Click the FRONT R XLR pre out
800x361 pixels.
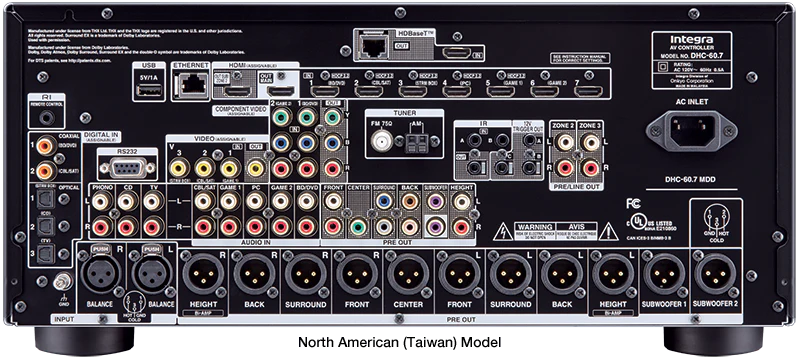(357, 274)
